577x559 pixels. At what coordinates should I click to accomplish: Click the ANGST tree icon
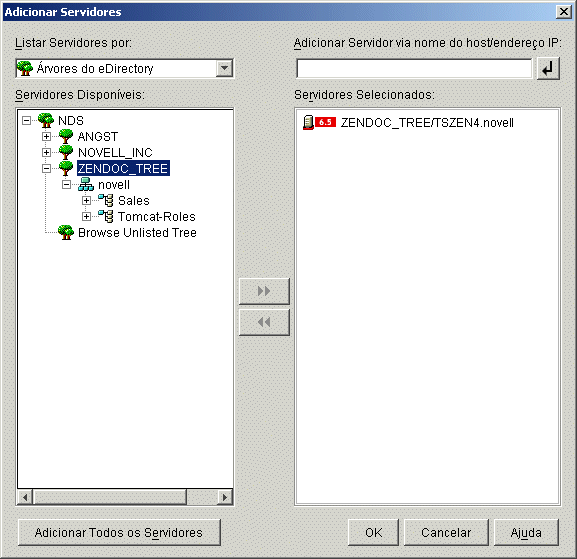66,137
